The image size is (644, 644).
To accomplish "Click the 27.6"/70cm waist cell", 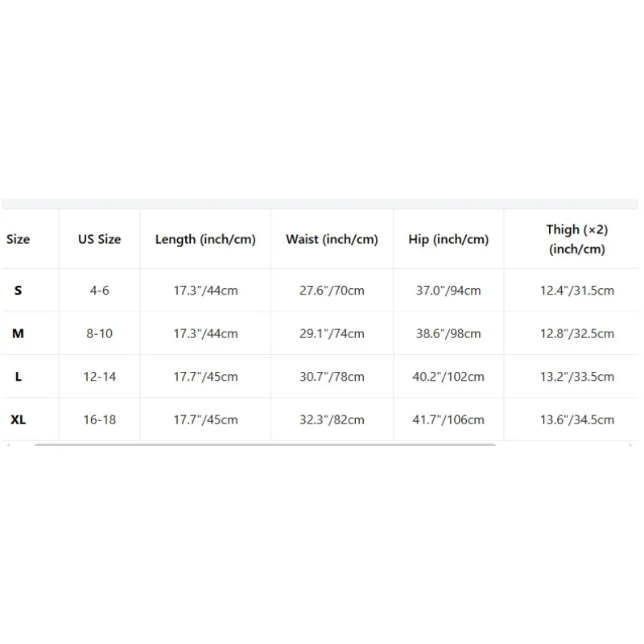I will pyautogui.click(x=332, y=291).
